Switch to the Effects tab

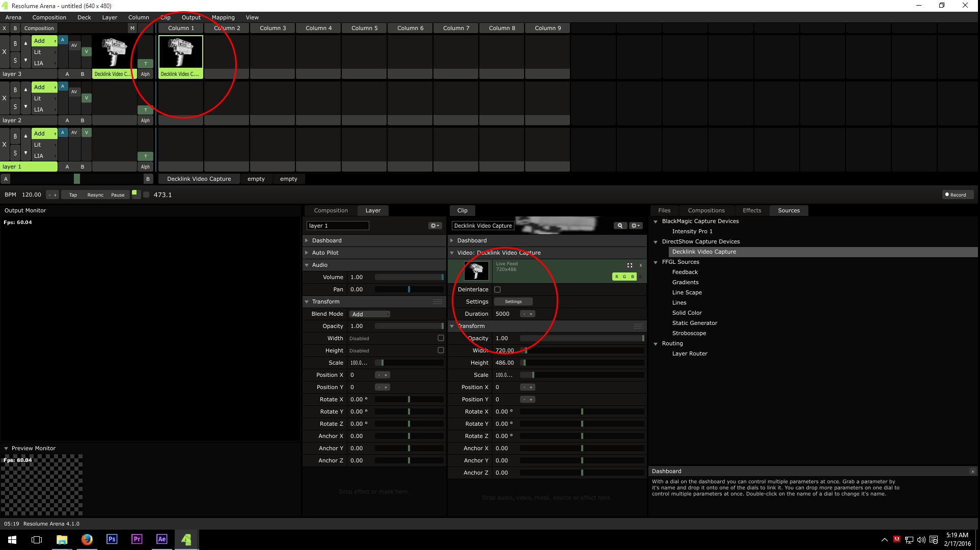coord(751,210)
